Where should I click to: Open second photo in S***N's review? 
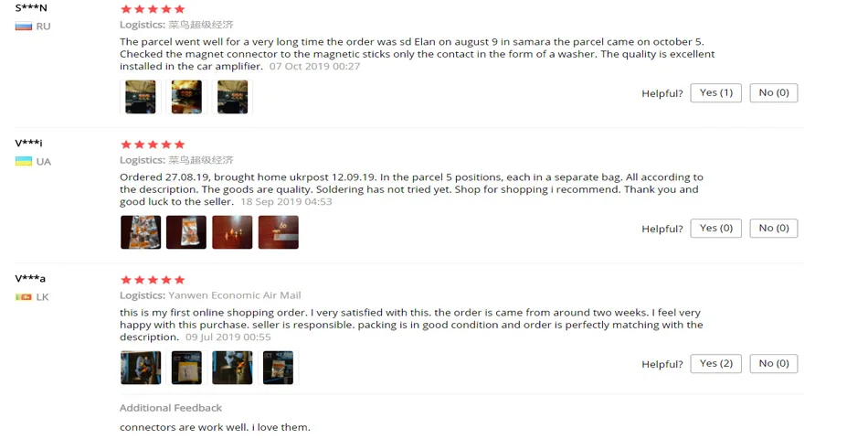186,97
